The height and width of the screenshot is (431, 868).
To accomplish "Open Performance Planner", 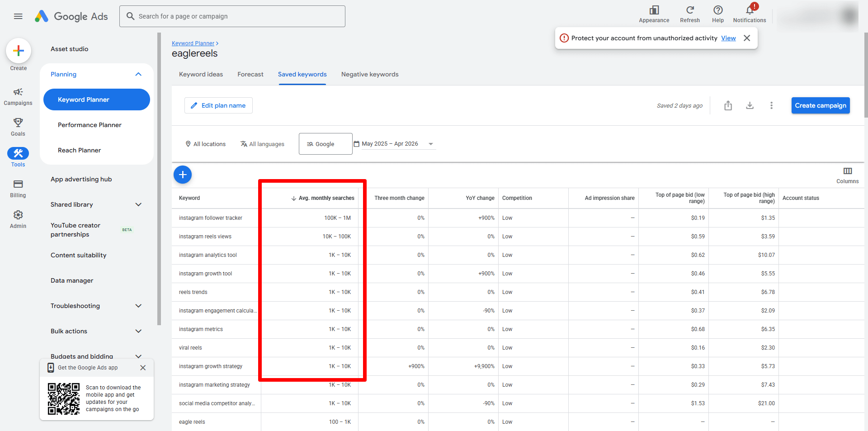I will click(90, 125).
